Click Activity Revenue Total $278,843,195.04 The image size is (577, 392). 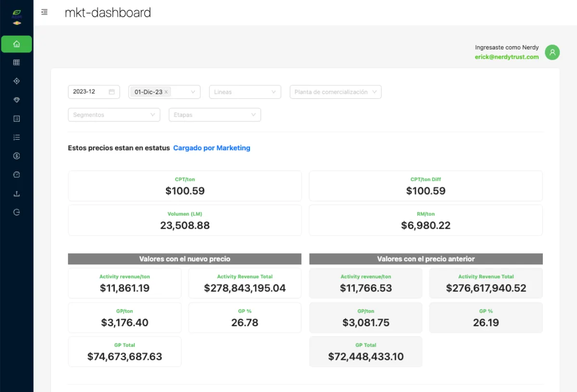click(245, 288)
